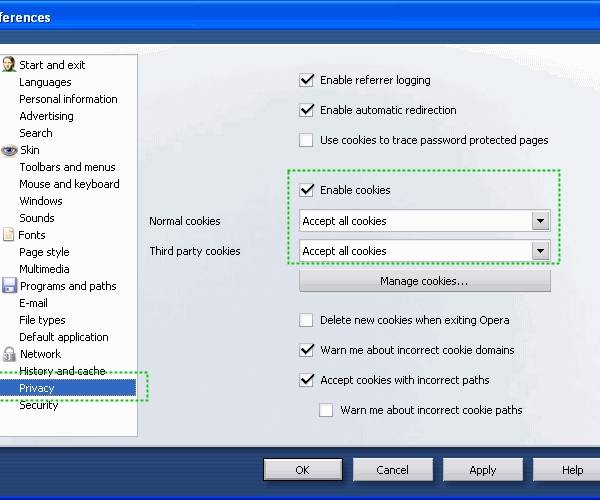Click the Manage cookies button

[424, 281]
